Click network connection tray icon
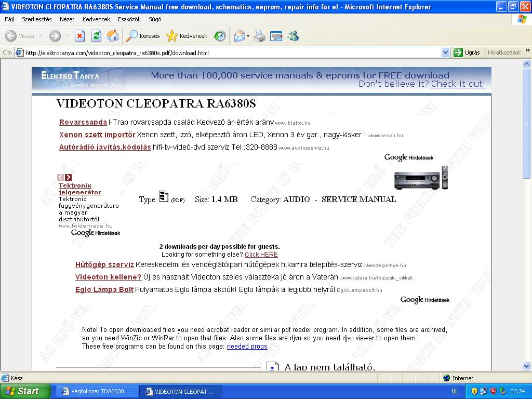The width and height of the screenshot is (532, 399). pyautogui.click(x=484, y=391)
